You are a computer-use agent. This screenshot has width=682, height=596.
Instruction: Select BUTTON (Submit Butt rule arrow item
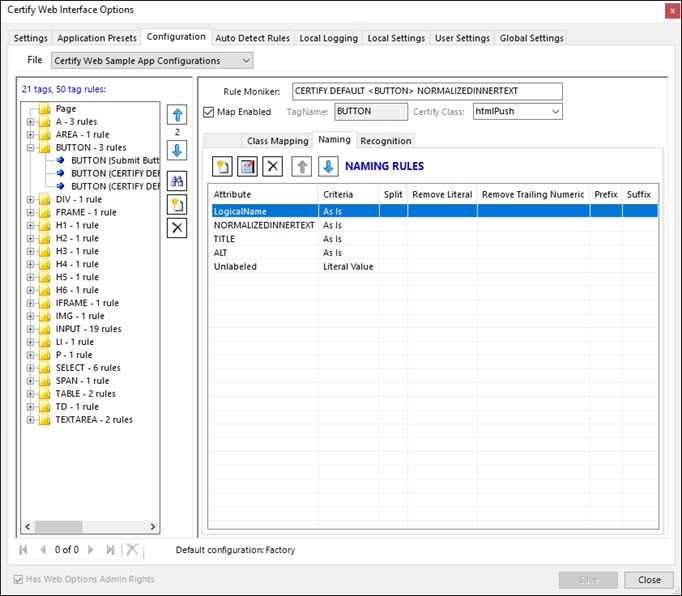coord(115,161)
